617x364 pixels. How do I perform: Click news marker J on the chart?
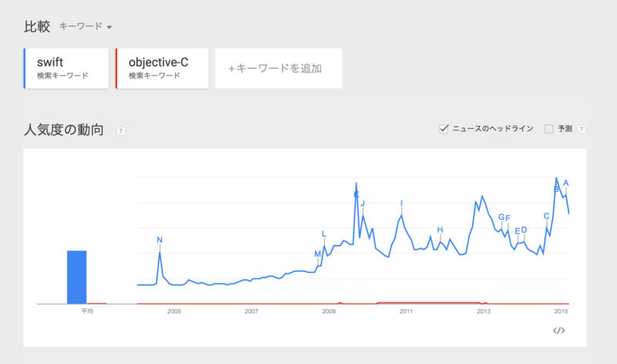point(362,203)
